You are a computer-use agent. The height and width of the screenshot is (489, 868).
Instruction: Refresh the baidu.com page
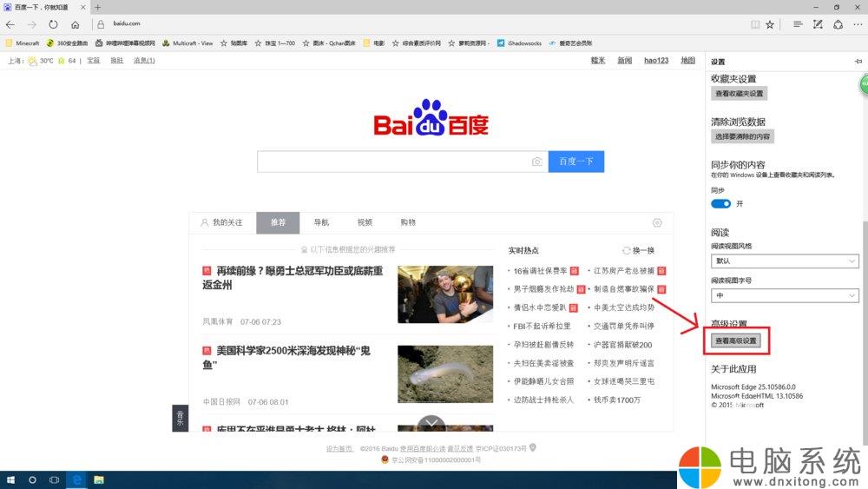pyautogui.click(x=53, y=24)
